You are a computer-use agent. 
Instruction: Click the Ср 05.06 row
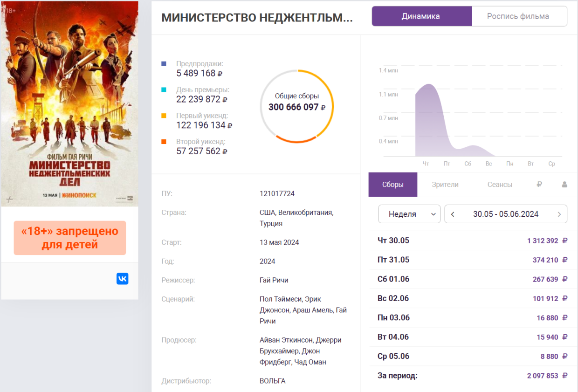(x=473, y=357)
